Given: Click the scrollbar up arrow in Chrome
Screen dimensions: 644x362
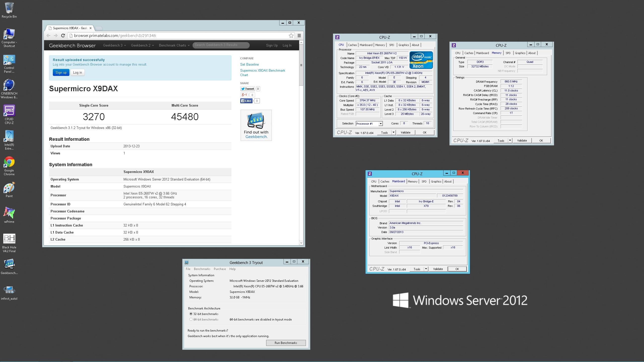Looking at the screenshot, I should (301, 43).
